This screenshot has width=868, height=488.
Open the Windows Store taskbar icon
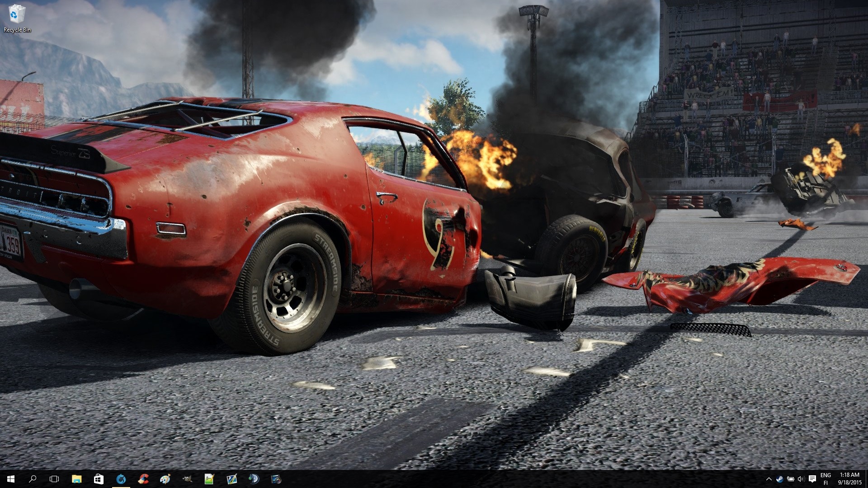pos(99,479)
